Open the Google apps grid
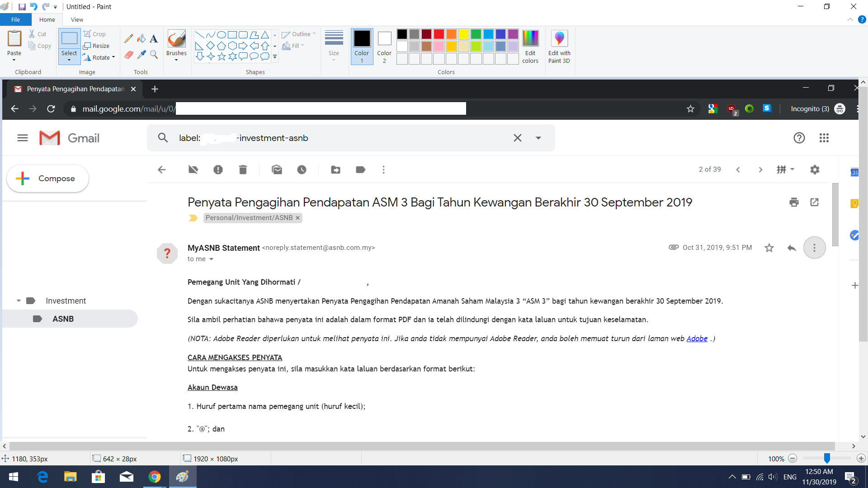Viewport: 868px width, 488px height. [x=824, y=138]
